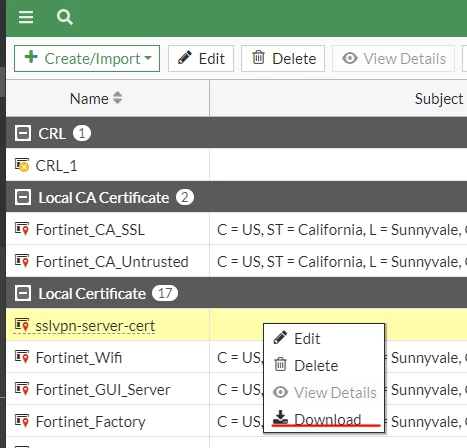Collapse the Local CA Certificate group
Viewport: 467px width, 448px height.
click(x=23, y=197)
